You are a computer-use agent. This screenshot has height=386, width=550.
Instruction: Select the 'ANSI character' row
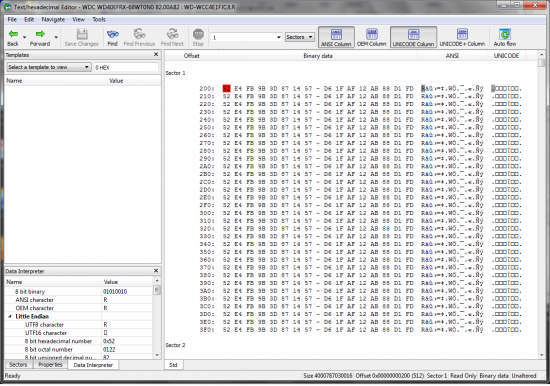(x=79, y=300)
